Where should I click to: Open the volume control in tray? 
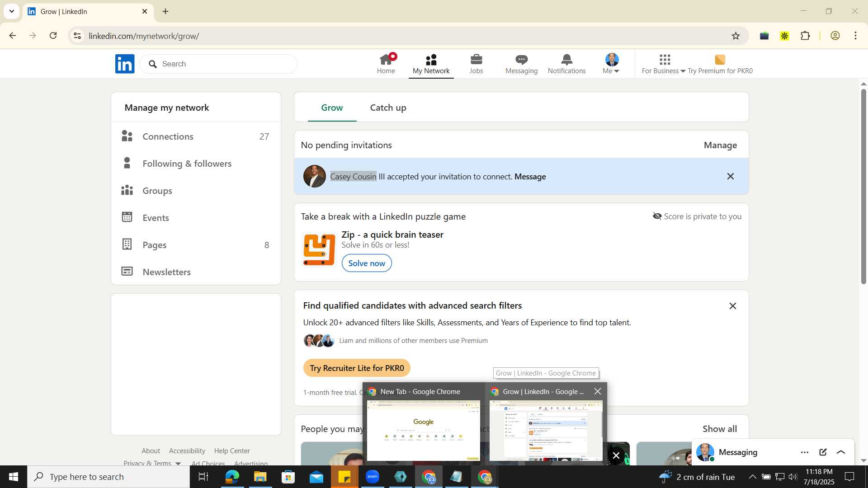[x=793, y=477]
